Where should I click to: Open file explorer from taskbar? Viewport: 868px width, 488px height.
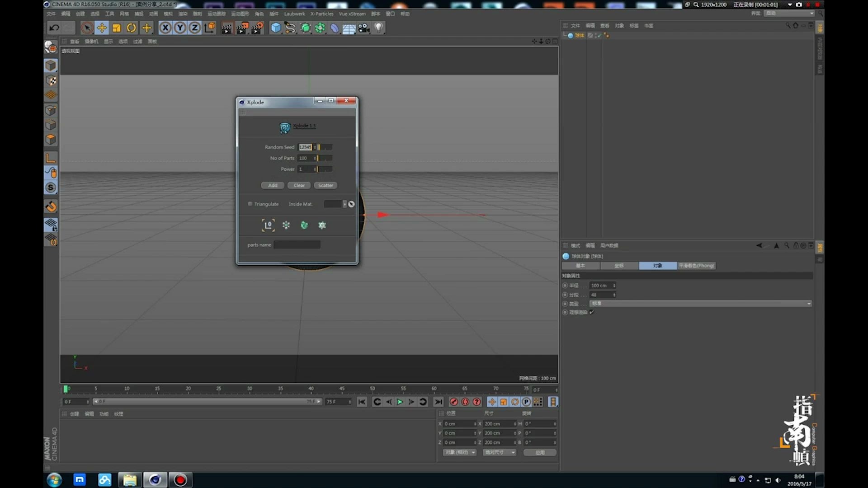130,480
